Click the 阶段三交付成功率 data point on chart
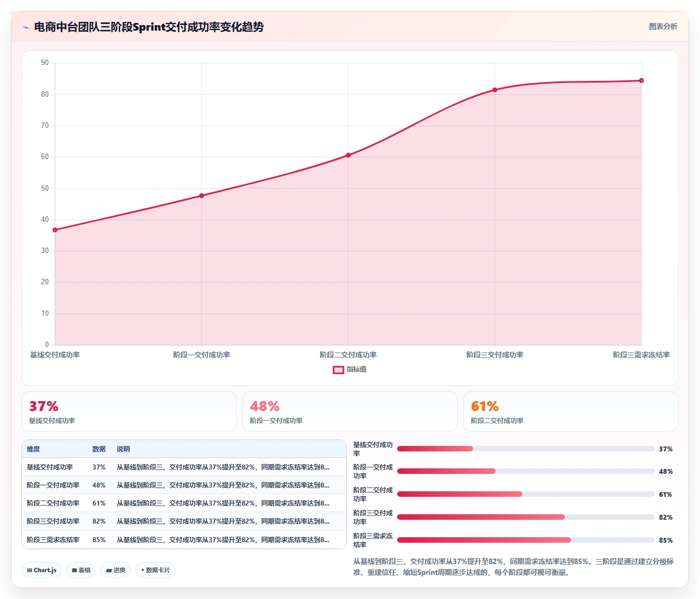Viewport: 700px width, 599px height. pyautogui.click(x=494, y=90)
